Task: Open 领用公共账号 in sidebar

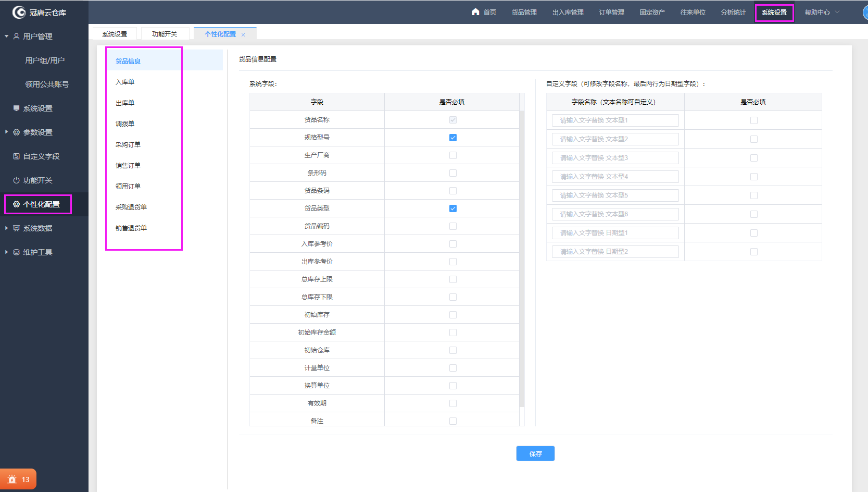Action: pyautogui.click(x=47, y=84)
